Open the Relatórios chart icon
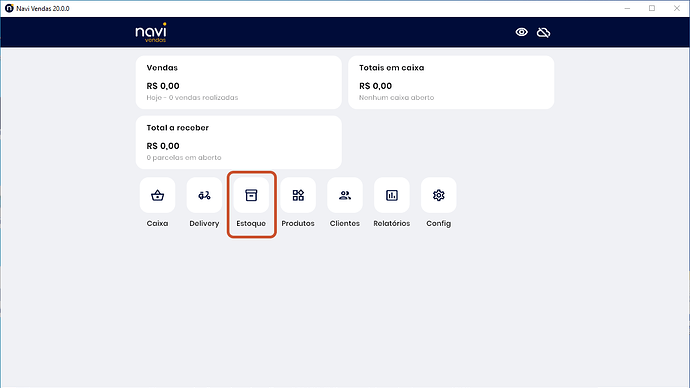This screenshot has width=690, height=388. pyautogui.click(x=392, y=195)
